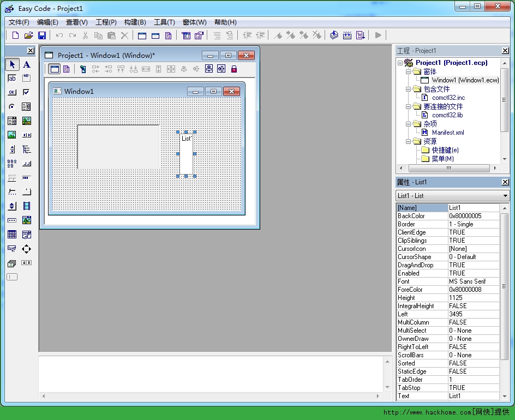Click center vertically icon in form toolbar

point(221,69)
